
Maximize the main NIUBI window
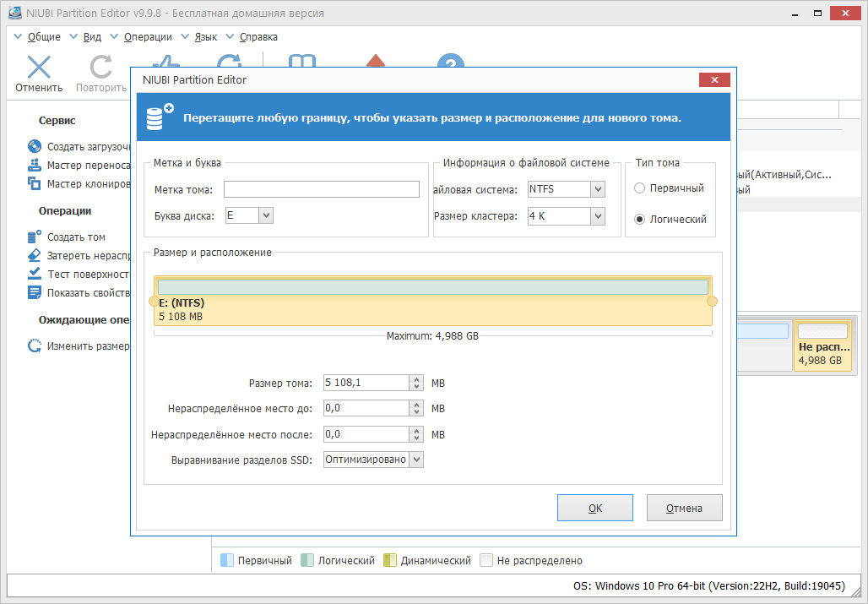tap(817, 13)
